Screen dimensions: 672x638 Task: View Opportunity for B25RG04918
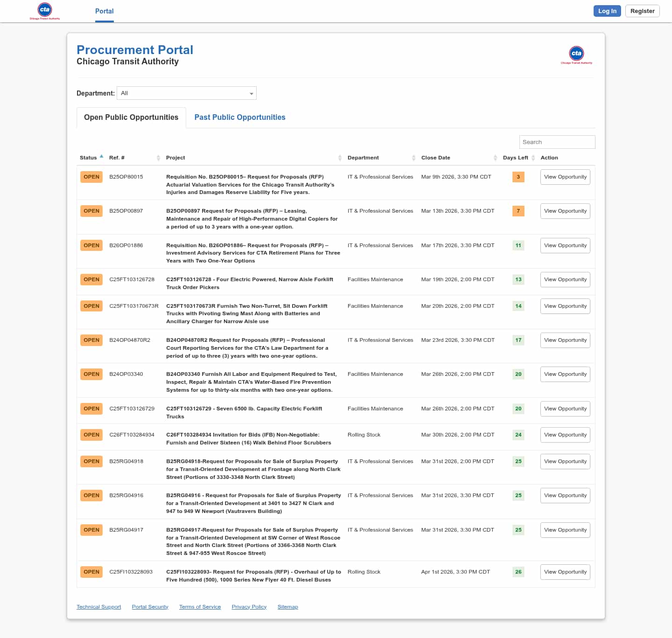coord(565,462)
